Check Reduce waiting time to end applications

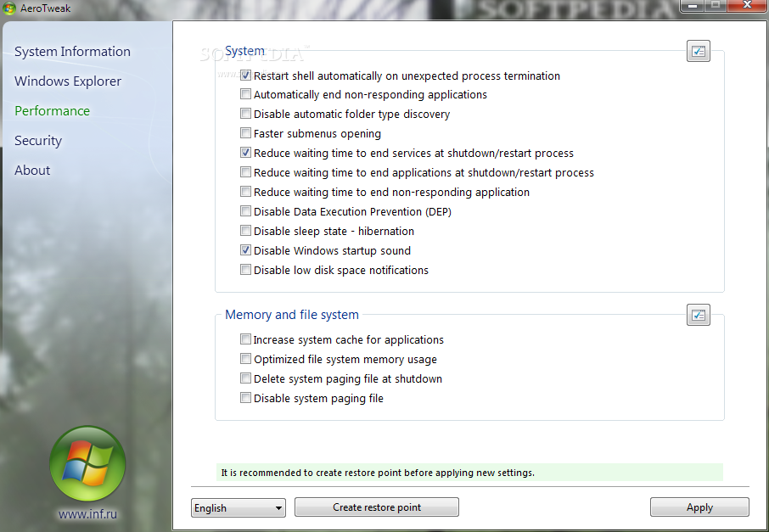(x=245, y=172)
